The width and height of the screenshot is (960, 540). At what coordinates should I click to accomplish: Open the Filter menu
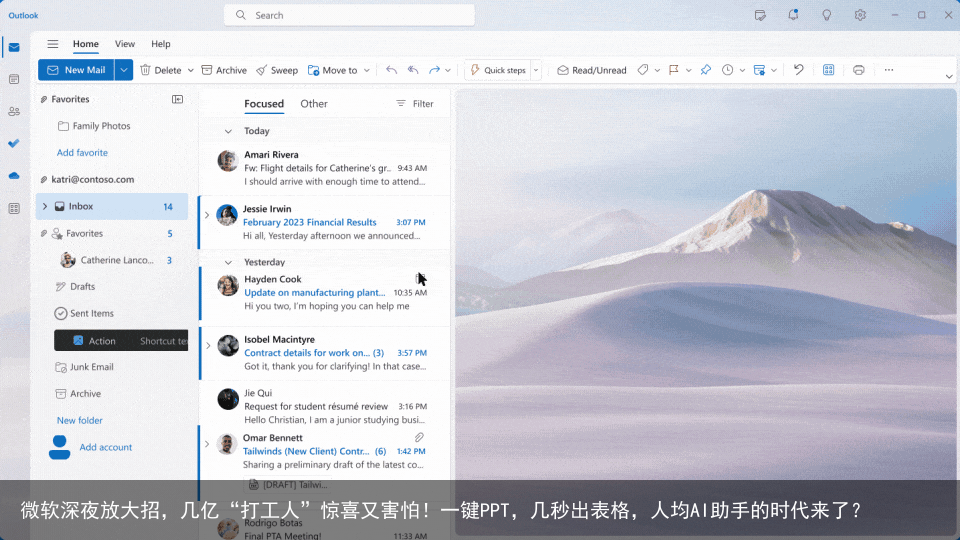[414, 104]
